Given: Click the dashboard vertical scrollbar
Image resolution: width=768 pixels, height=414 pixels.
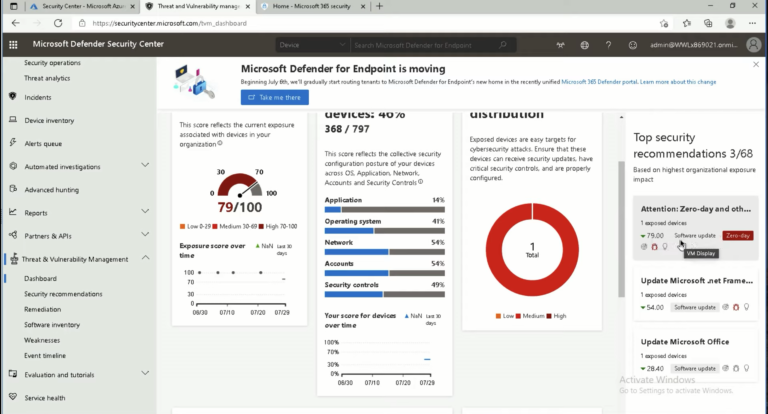Looking at the screenshot, I should click(x=621, y=229).
